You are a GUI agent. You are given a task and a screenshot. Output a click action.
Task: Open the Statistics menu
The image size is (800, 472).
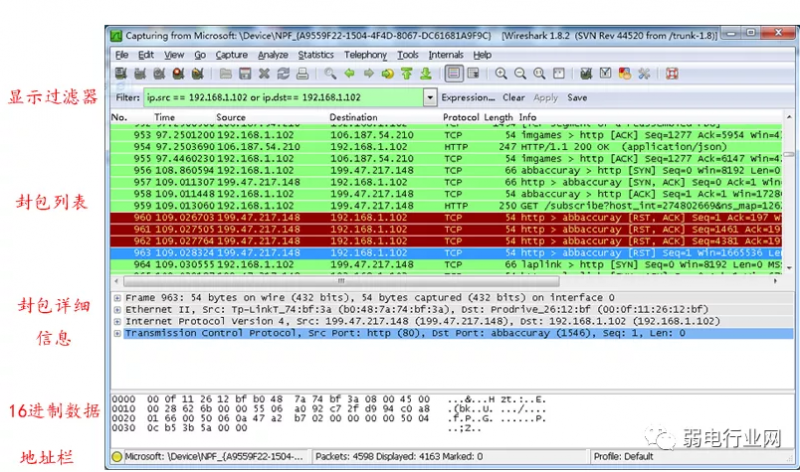point(316,55)
